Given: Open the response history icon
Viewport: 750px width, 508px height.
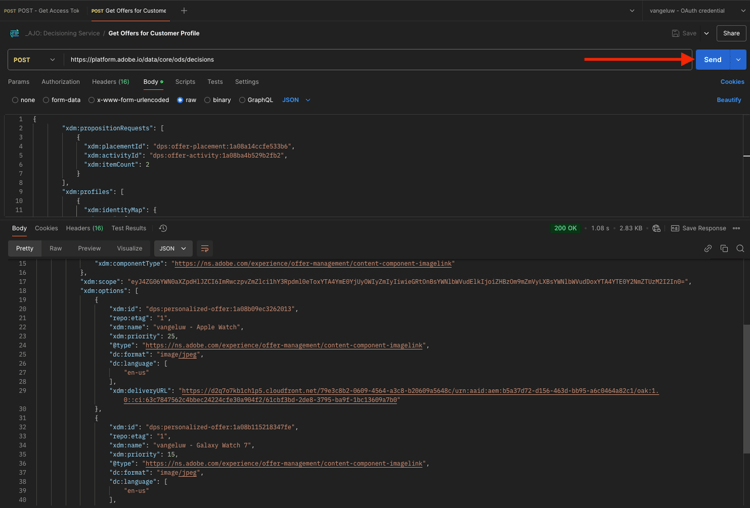Looking at the screenshot, I should (163, 228).
